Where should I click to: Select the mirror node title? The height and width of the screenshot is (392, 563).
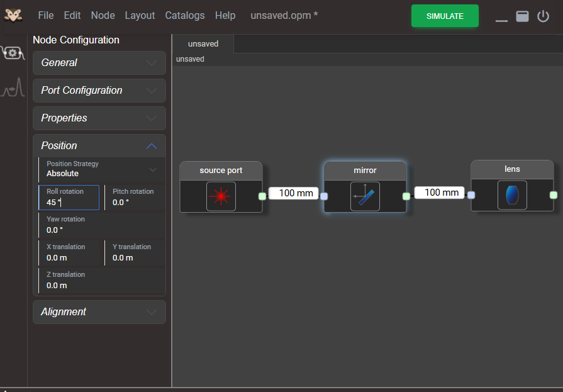[365, 171]
